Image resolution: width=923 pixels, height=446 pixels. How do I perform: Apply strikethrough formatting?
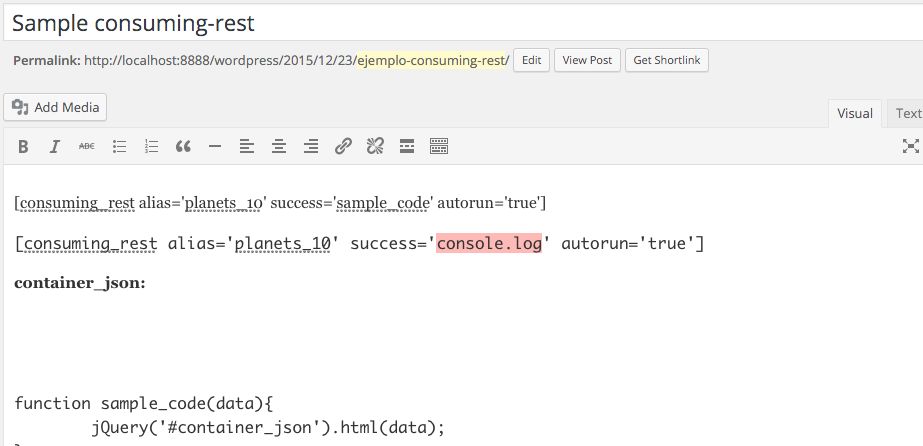87,146
